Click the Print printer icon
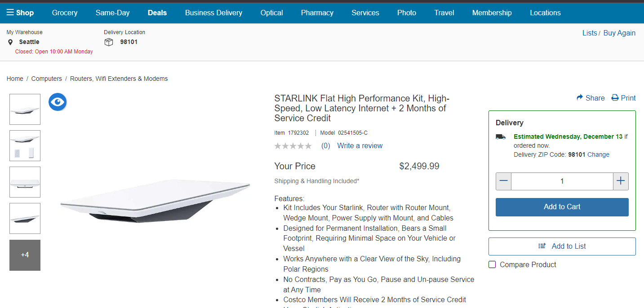The height and width of the screenshot is (308, 644). pyautogui.click(x=615, y=98)
